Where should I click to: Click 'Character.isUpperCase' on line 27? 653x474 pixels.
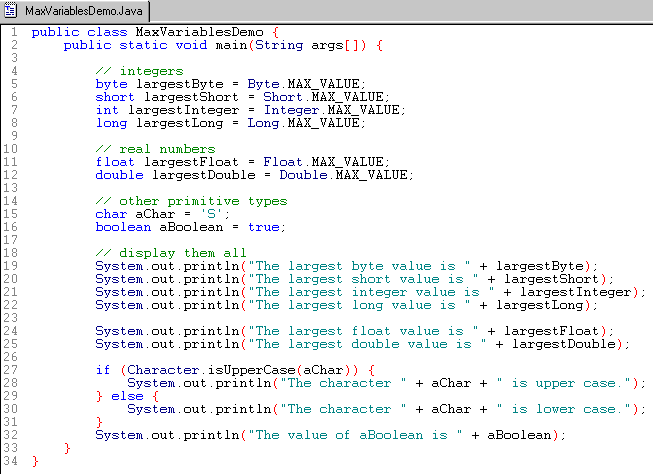coord(211,370)
